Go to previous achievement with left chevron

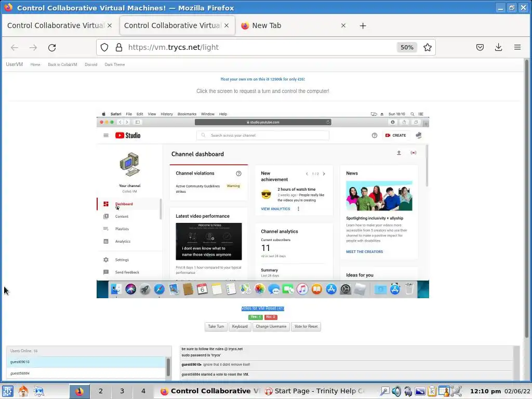[307, 174]
